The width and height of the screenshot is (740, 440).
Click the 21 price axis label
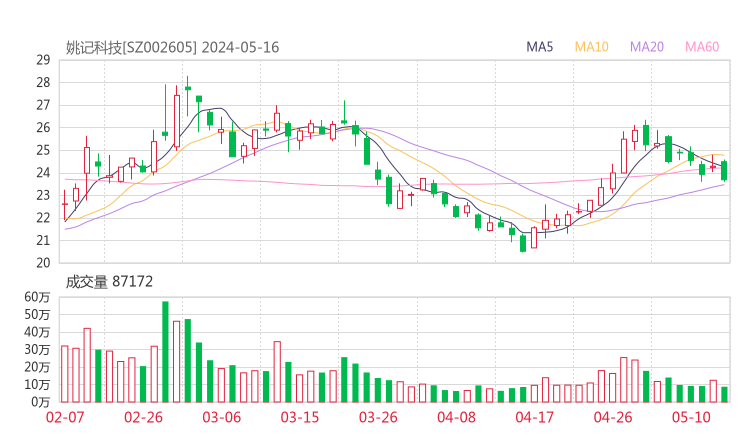[43, 240]
